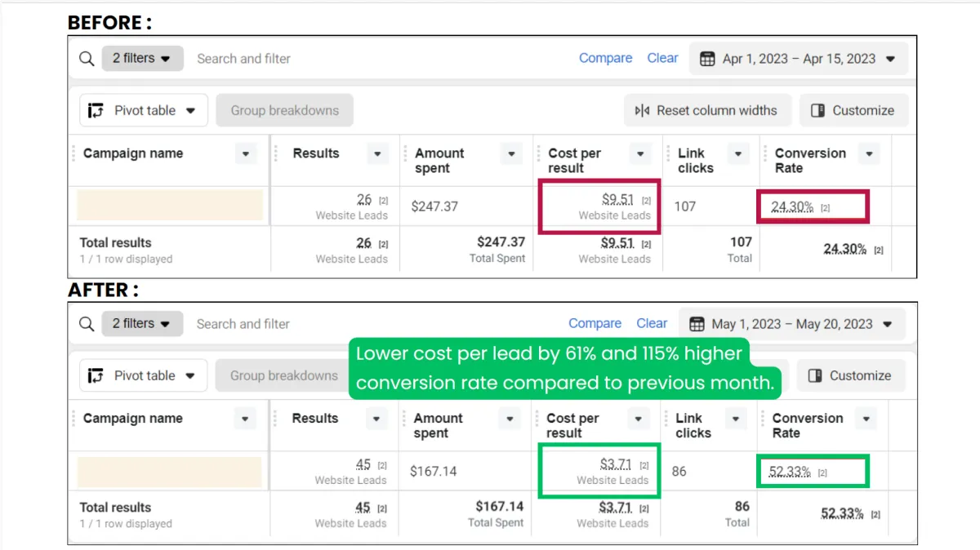Open Pivot table dropdown in BEFORE panel
Viewport: 980px width, 550px height.
point(144,110)
